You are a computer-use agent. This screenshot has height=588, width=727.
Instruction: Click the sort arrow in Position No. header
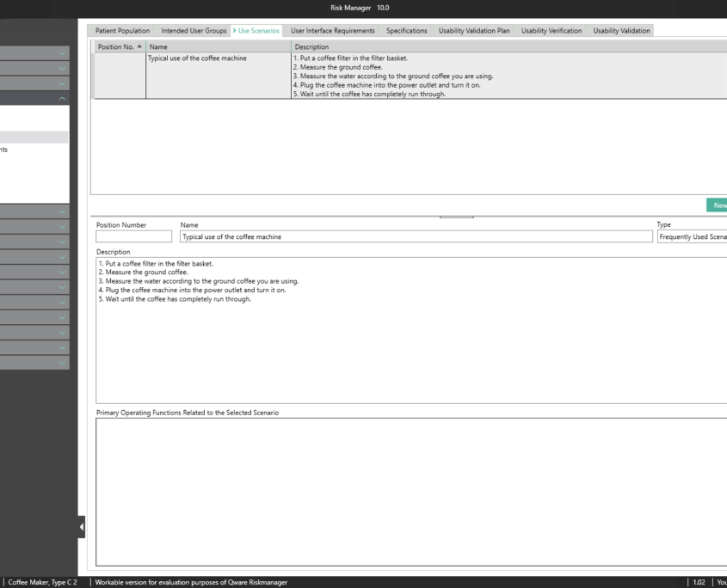pyautogui.click(x=140, y=47)
